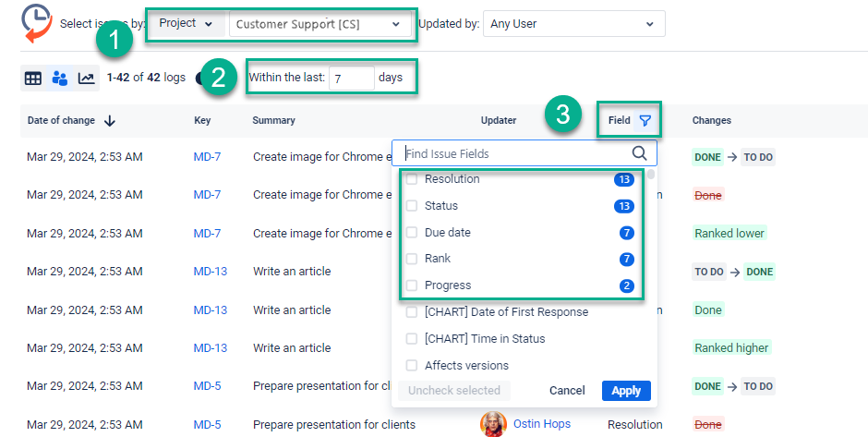Click the days number input field
The height and width of the screenshot is (437, 868).
pos(350,78)
